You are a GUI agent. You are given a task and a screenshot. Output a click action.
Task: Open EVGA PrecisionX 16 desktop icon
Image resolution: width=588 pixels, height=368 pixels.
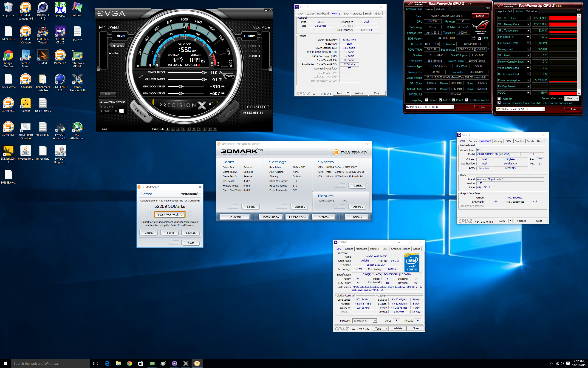coord(77,83)
